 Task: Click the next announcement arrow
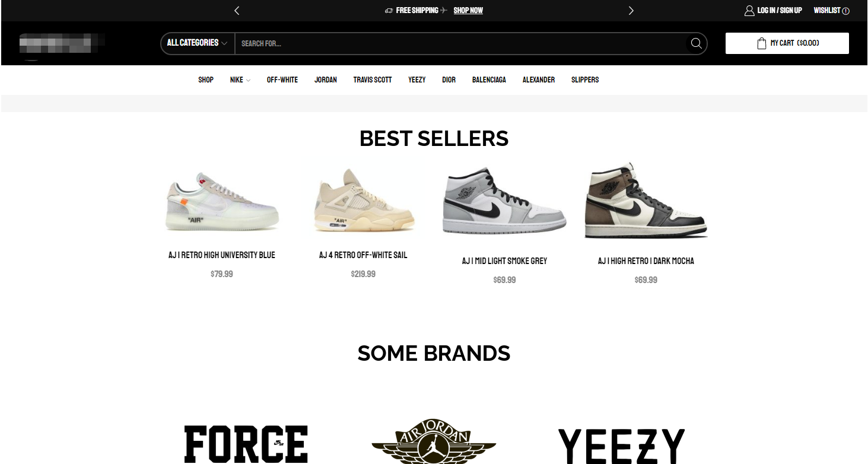click(x=631, y=11)
